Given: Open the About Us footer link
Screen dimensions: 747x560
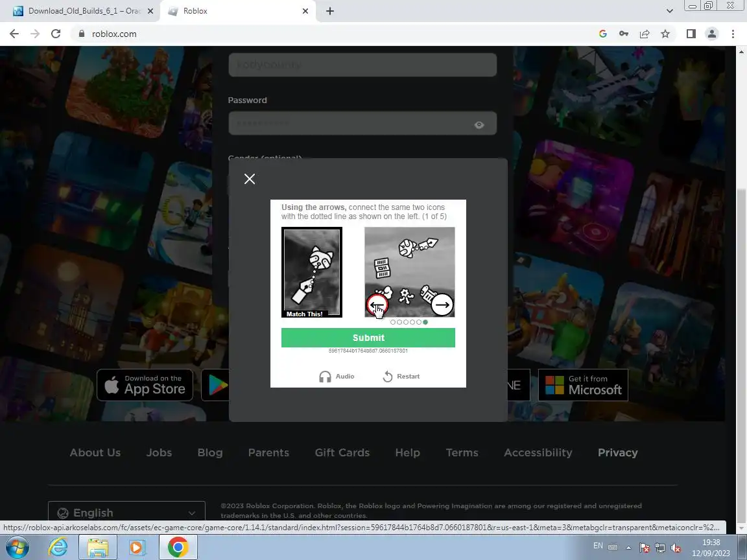Looking at the screenshot, I should pyautogui.click(x=95, y=452).
